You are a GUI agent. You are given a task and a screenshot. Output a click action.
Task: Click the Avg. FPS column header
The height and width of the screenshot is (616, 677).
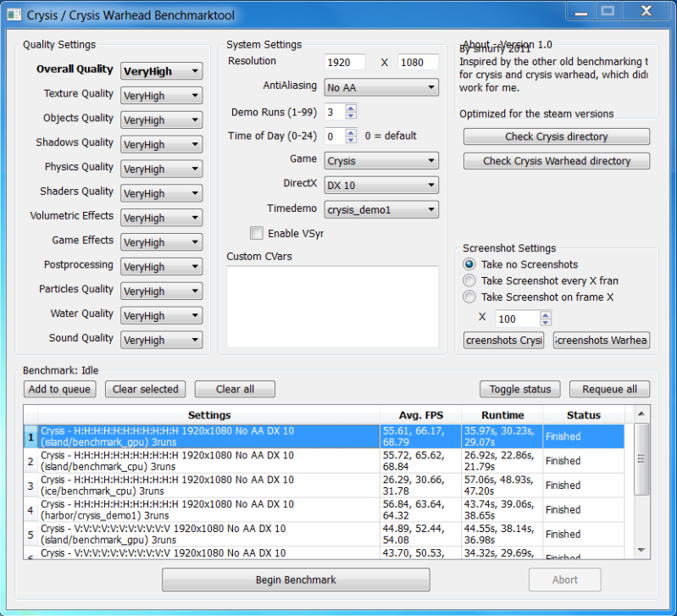point(421,415)
